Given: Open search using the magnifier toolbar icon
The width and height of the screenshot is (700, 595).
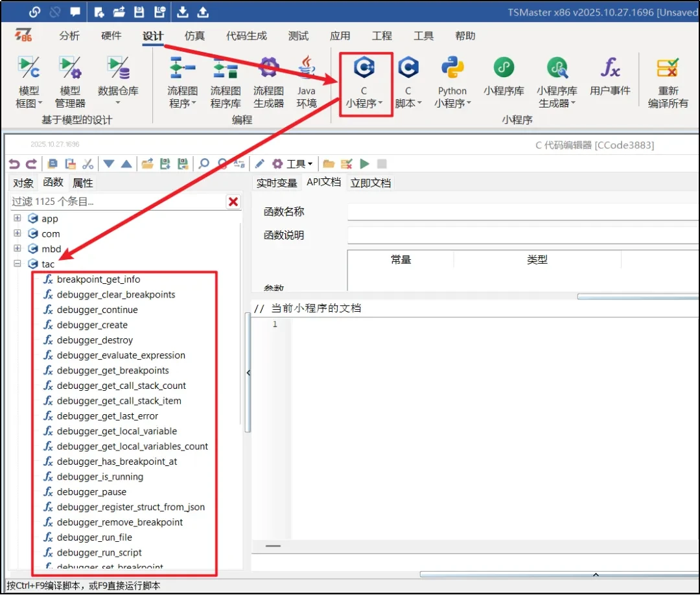Looking at the screenshot, I should click(x=203, y=163).
